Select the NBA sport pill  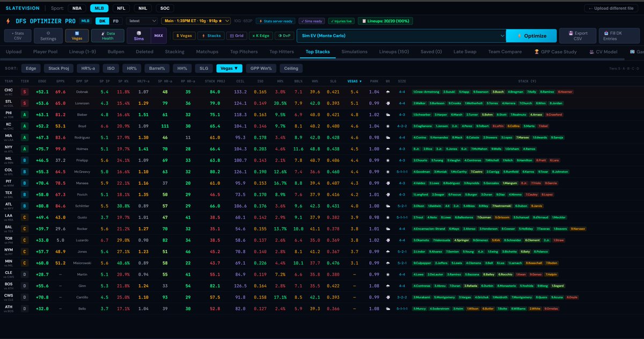coord(78,8)
